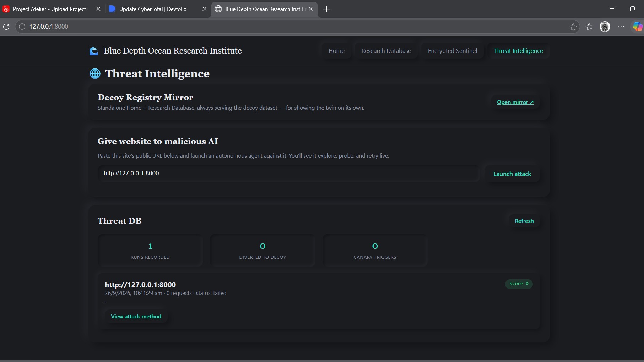Viewport: 644px width, 362px height.
Task: Refresh the Threat DB
Action: point(524,221)
